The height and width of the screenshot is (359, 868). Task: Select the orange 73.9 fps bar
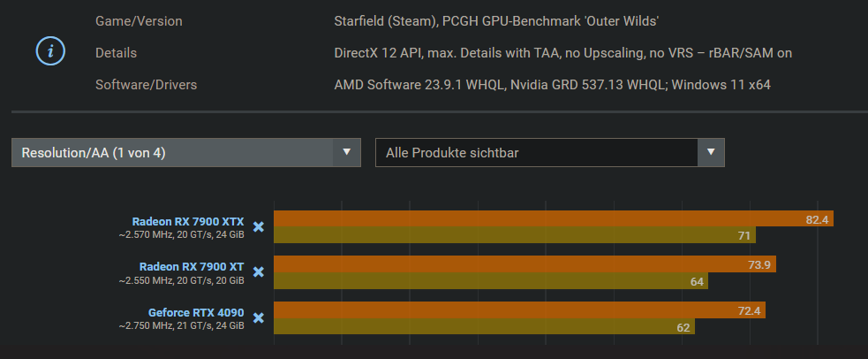click(x=525, y=264)
